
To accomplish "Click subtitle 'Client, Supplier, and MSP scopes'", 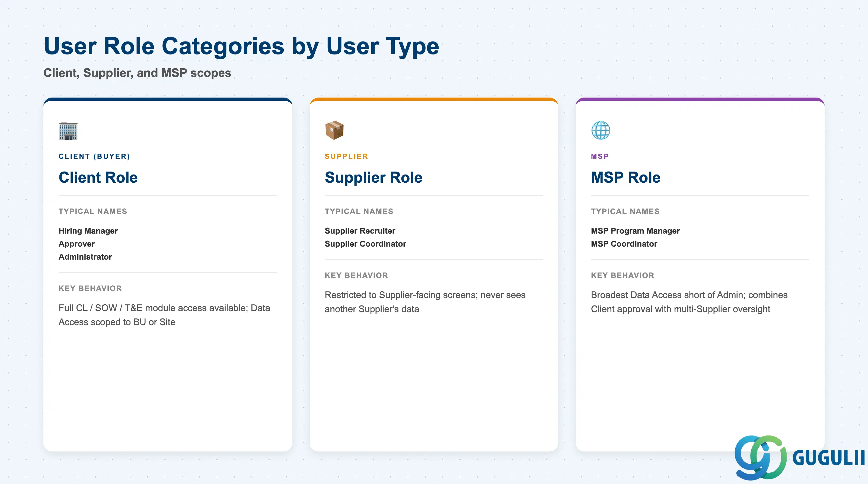I will click(138, 73).
